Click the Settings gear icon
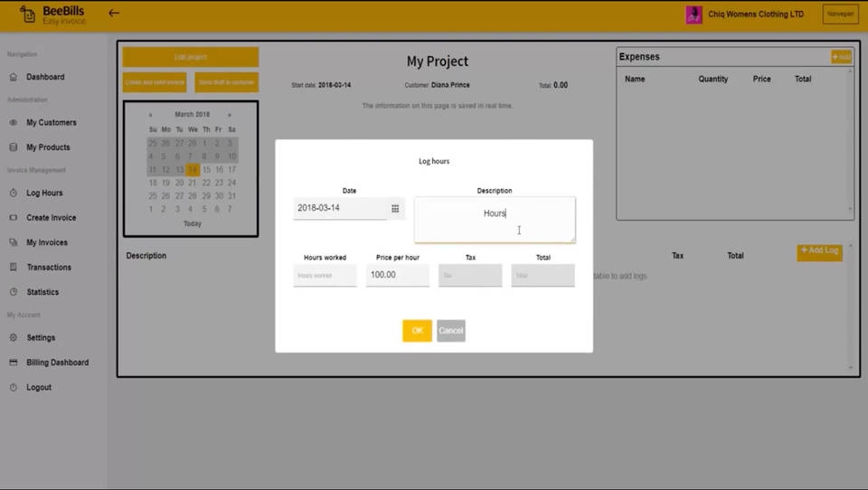 tap(14, 338)
